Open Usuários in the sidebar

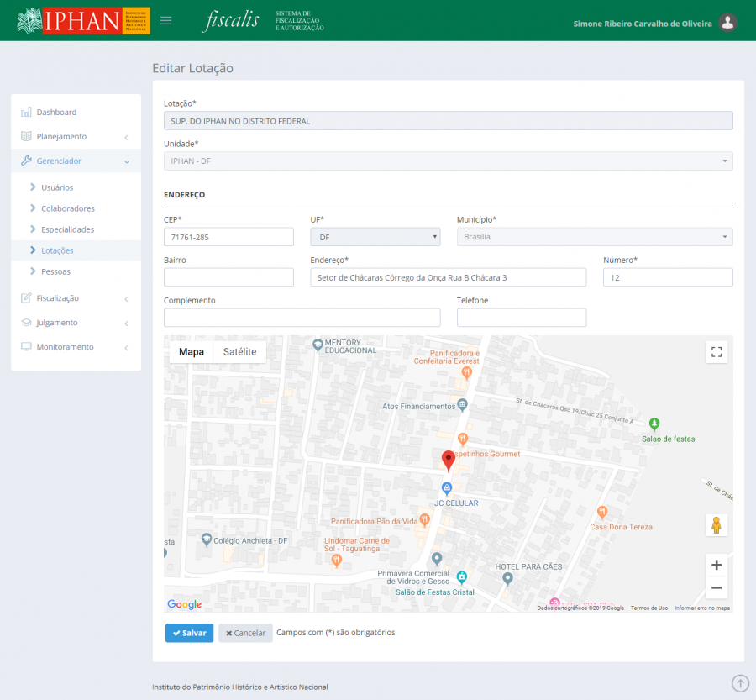coord(57,187)
